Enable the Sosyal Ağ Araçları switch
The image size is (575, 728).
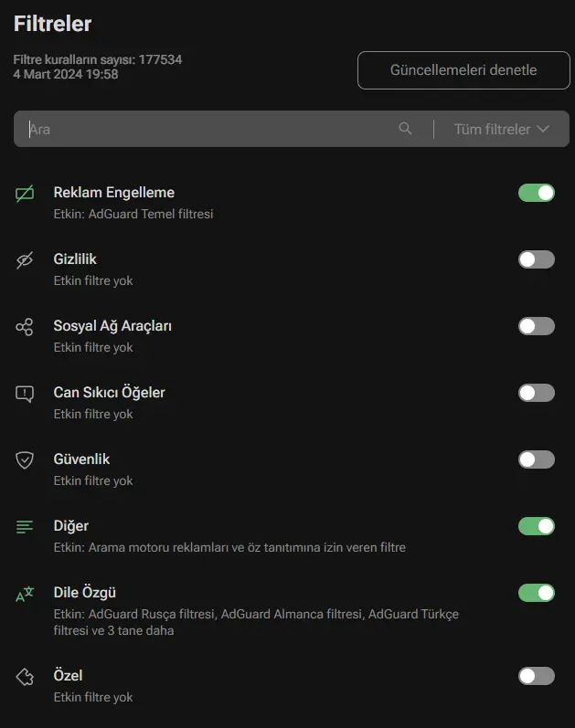click(x=537, y=326)
